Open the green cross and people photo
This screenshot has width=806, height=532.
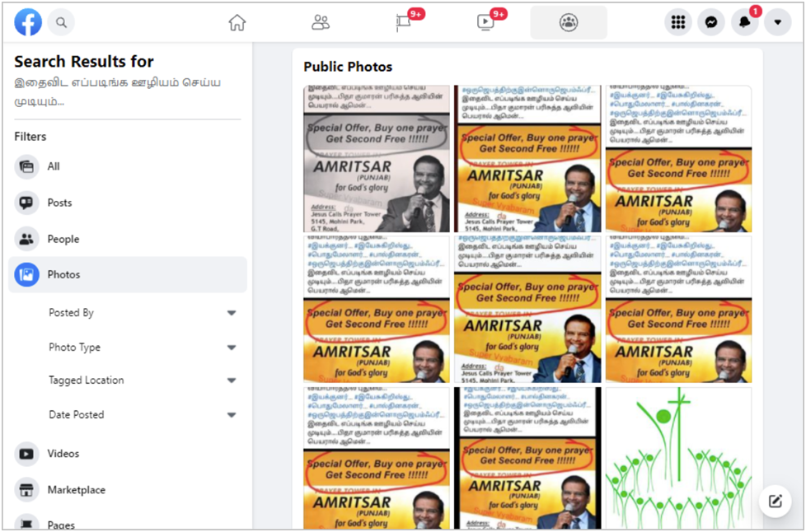(x=678, y=459)
